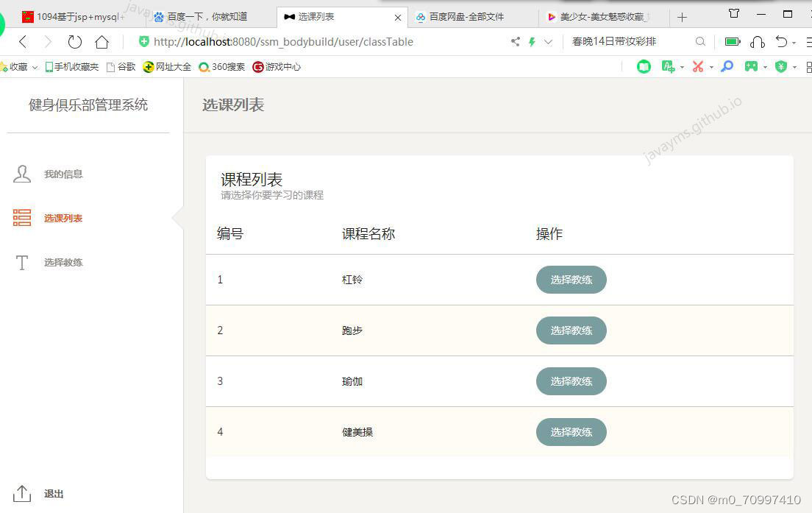Click the T icon beside 选择教练

[22, 263]
